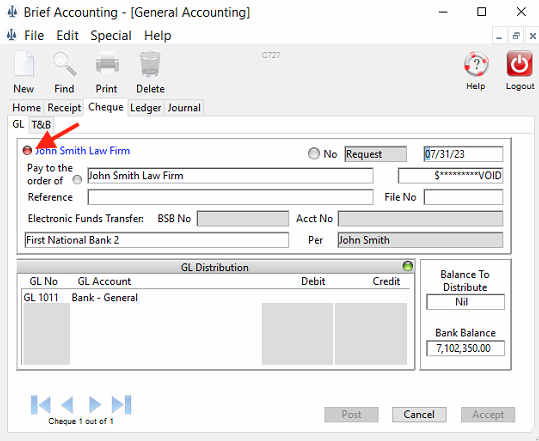Switch to the Ledger tab

pyautogui.click(x=146, y=108)
